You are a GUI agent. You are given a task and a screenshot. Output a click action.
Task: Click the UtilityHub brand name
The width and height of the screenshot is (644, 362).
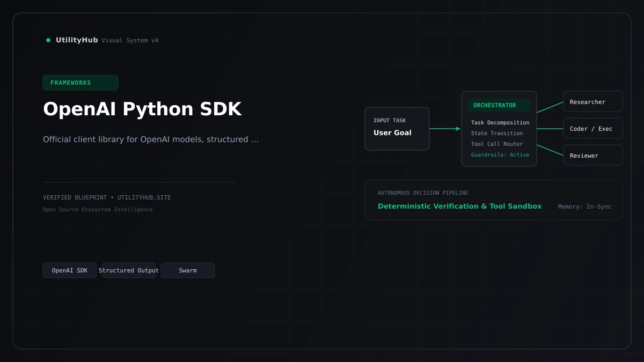pos(77,40)
